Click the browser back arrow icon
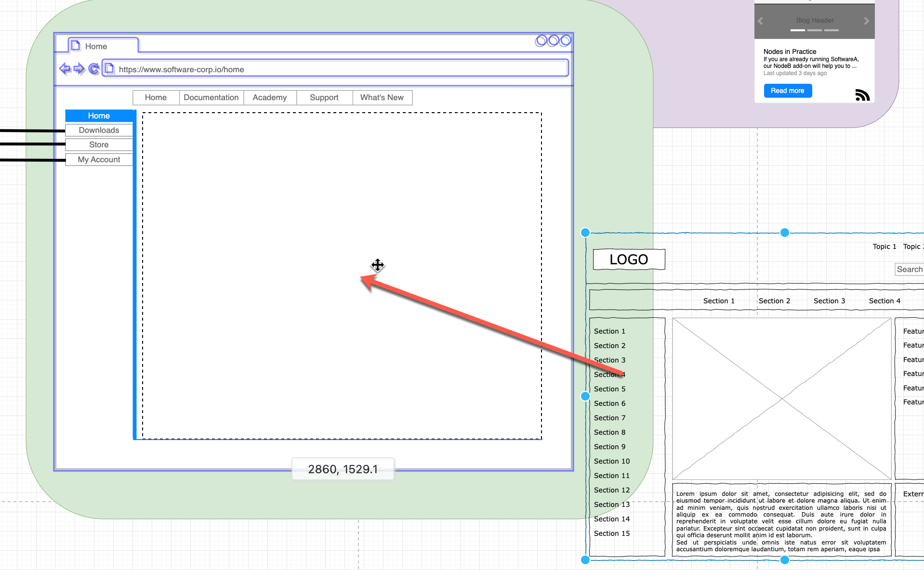The height and width of the screenshot is (570, 924). [66, 69]
